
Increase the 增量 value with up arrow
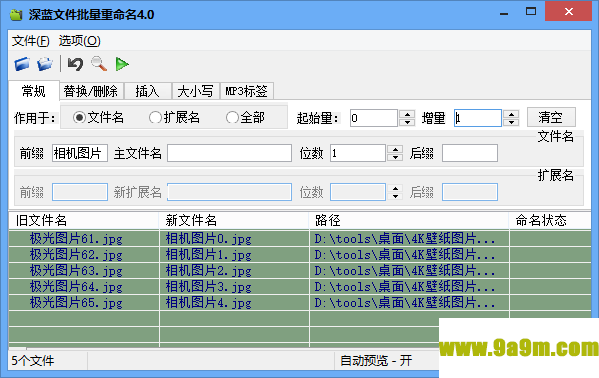(x=511, y=114)
